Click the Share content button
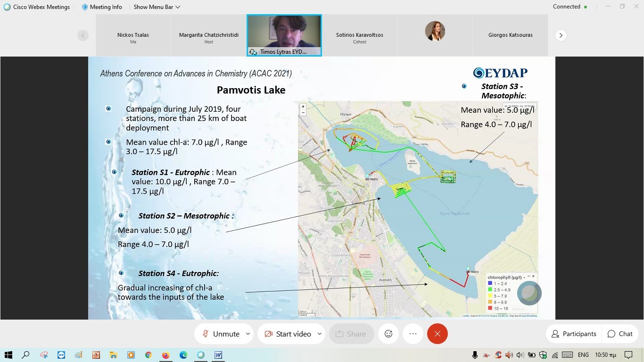The height and width of the screenshot is (362, 644). [351, 334]
